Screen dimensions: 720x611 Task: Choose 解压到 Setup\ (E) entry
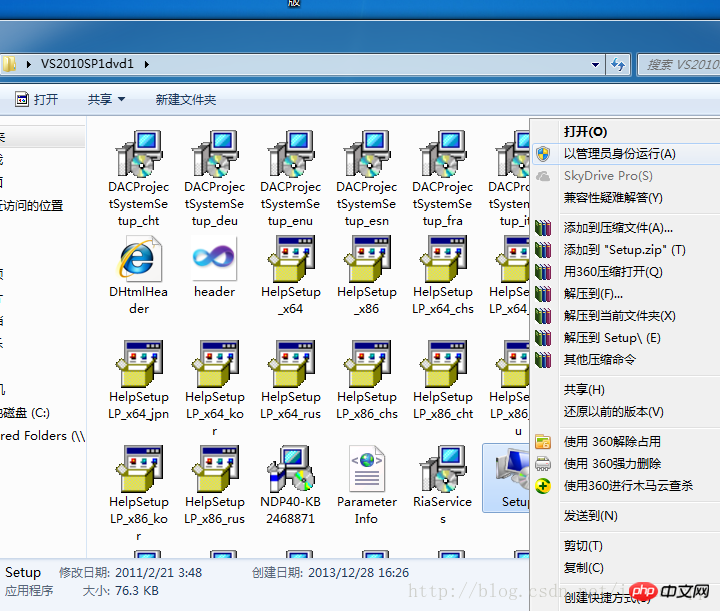[x=612, y=338]
